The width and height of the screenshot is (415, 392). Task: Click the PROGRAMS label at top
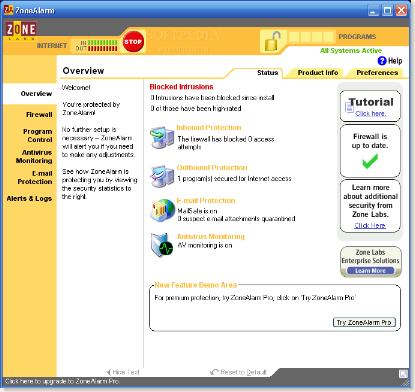357,37
